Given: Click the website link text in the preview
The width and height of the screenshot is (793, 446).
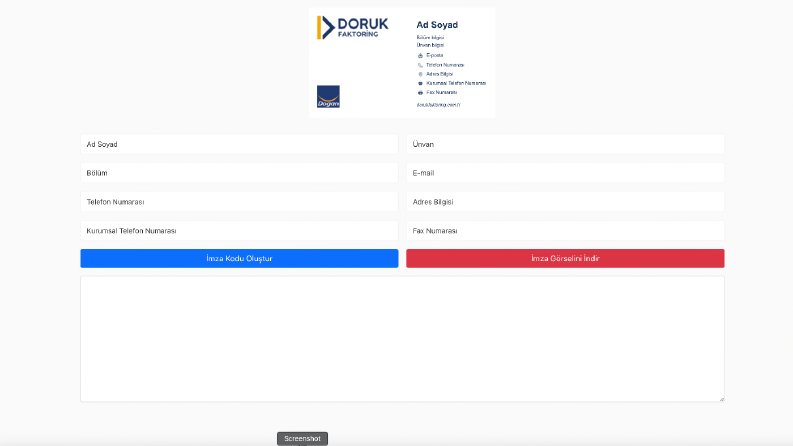Looking at the screenshot, I should tap(438, 105).
